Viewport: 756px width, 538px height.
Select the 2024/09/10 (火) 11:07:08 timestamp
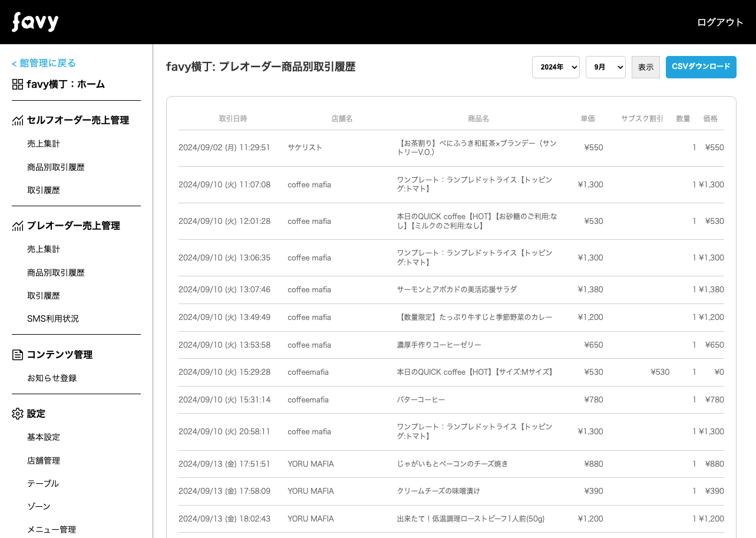(x=225, y=184)
